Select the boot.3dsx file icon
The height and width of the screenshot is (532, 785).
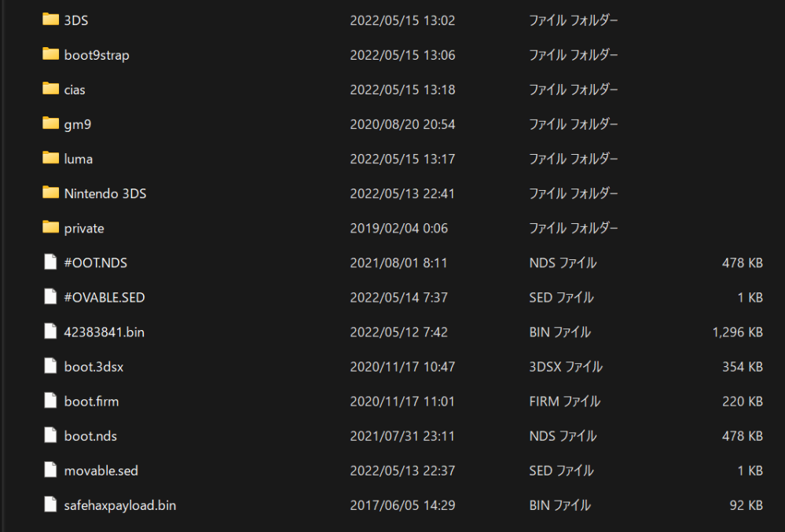50,366
